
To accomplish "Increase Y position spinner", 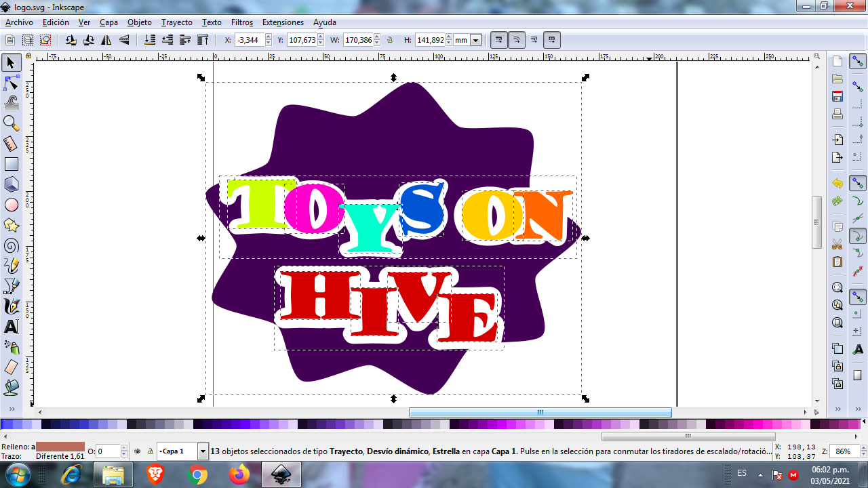I will [321, 37].
